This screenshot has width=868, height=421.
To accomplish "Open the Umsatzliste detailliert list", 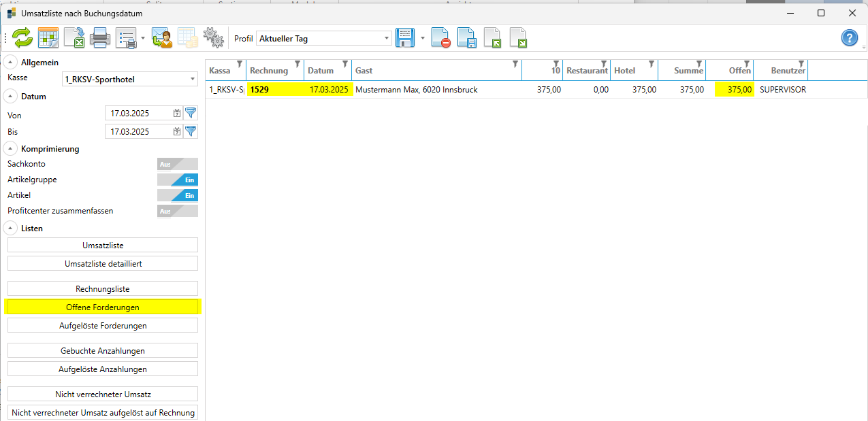I will click(x=103, y=263).
